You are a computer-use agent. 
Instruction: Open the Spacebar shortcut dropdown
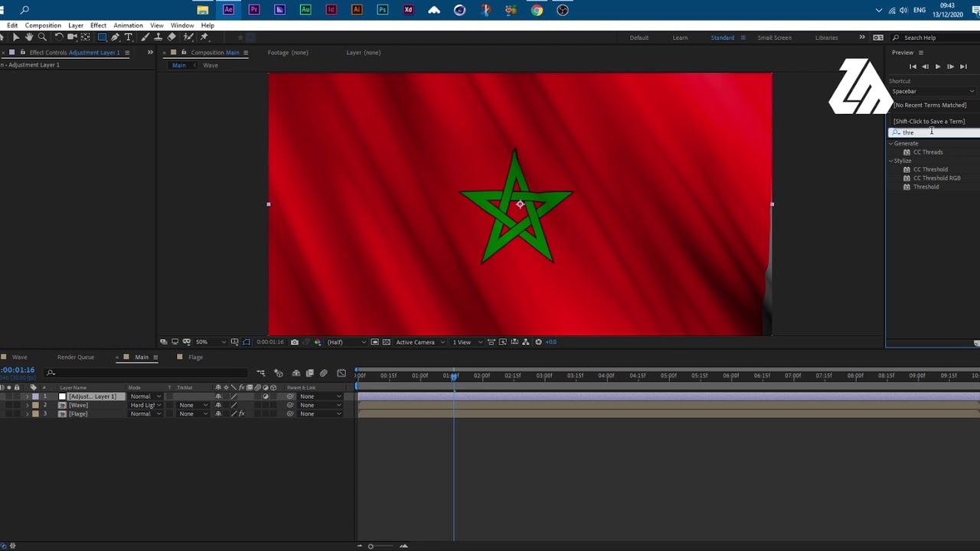(x=933, y=91)
